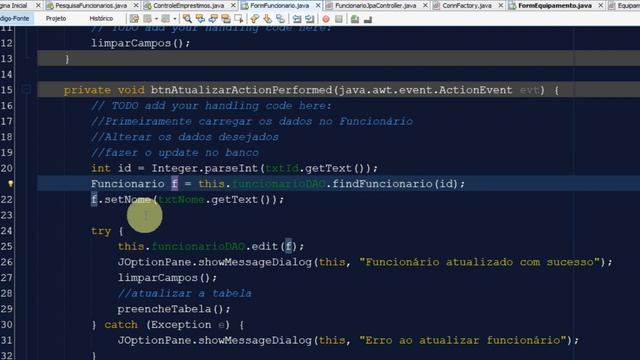This screenshot has width=640, height=360.
Task: Switch to Código-Fonte source view
Action: 15,18
